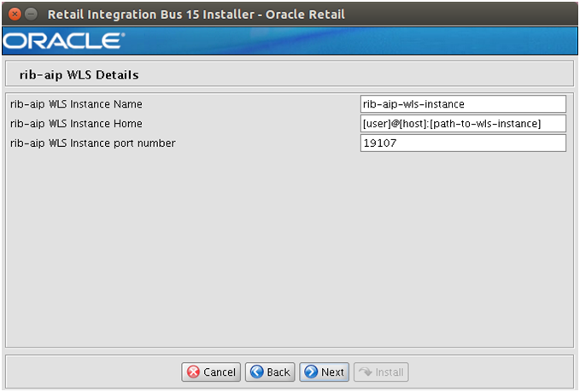Go back with the Back button
Screen dimensions: 580x392
(x=270, y=372)
